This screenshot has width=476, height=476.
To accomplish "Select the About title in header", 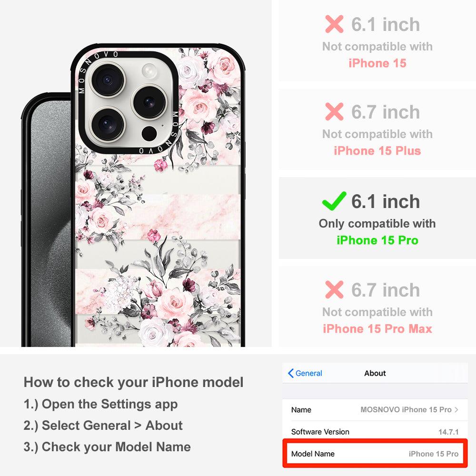I will (x=375, y=373).
